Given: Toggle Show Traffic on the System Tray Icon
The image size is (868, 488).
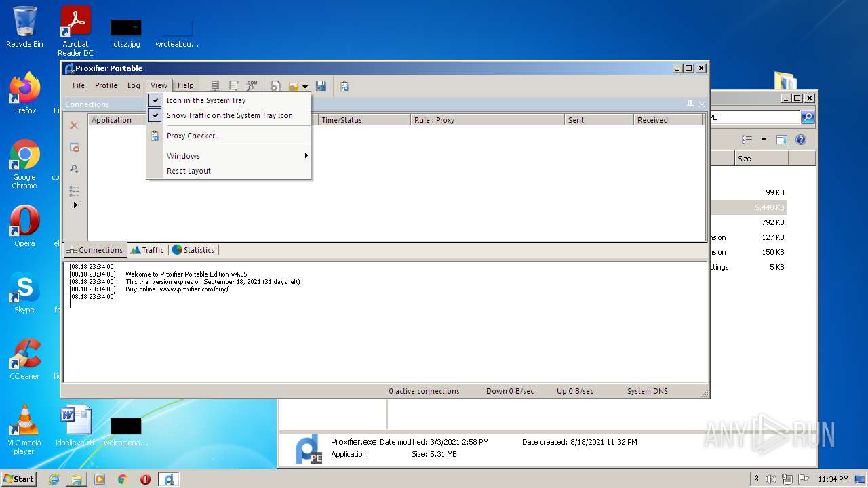Looking at the screenshot, I should pos(229,115).
